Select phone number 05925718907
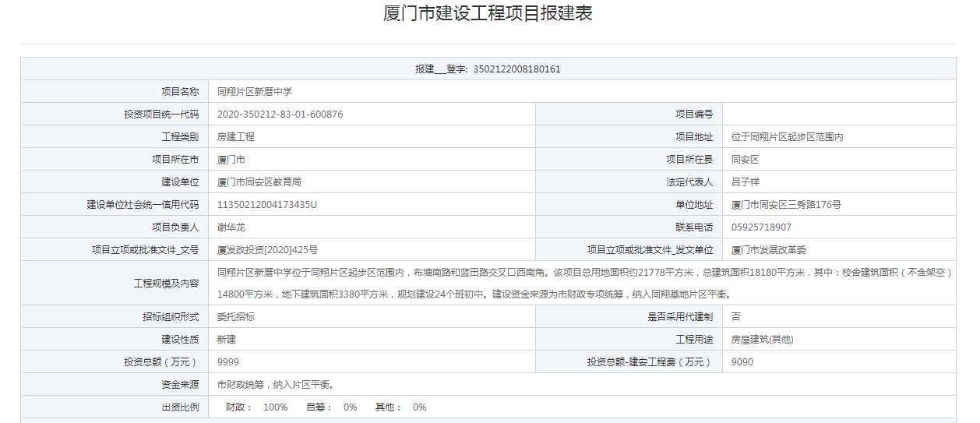This screenshot has height=423, width=980. tap(762, 227)
